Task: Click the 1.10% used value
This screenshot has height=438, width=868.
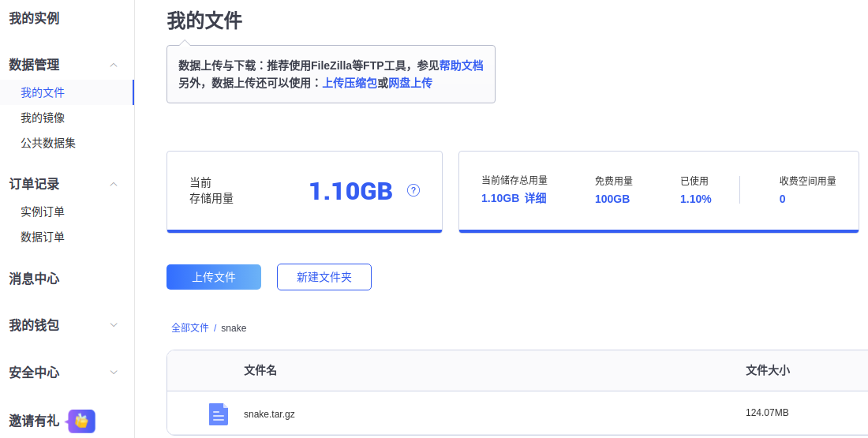Action: click(696, 200)
